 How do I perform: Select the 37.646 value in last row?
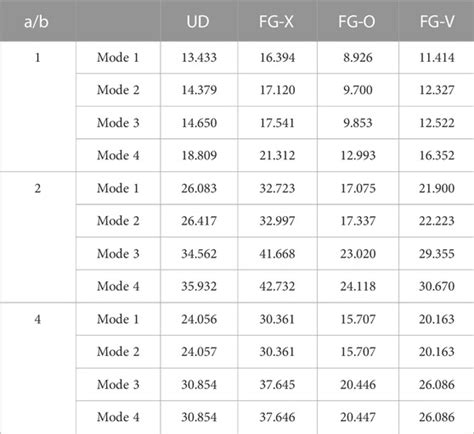(277, 417)
